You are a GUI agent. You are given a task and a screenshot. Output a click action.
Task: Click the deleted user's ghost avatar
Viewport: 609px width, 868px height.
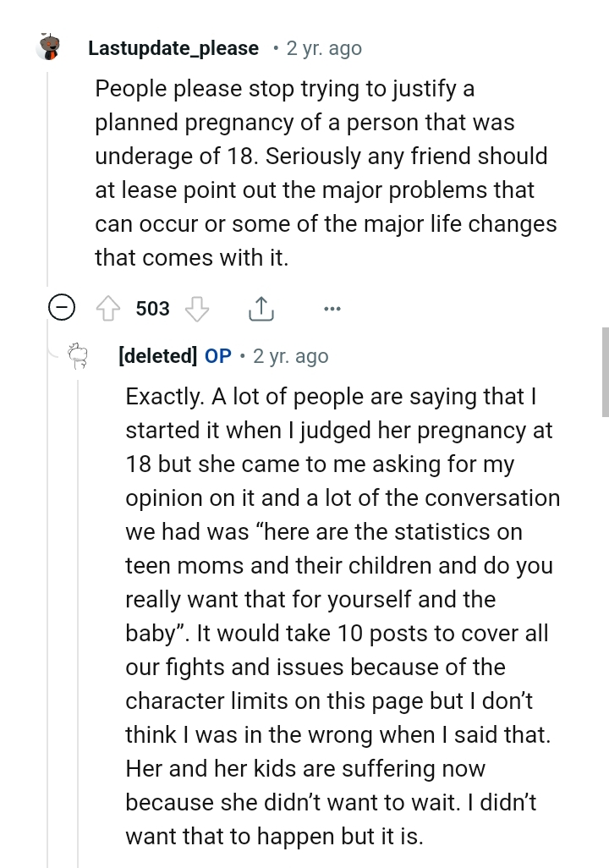pyautogui.click(x=79, y=357)
